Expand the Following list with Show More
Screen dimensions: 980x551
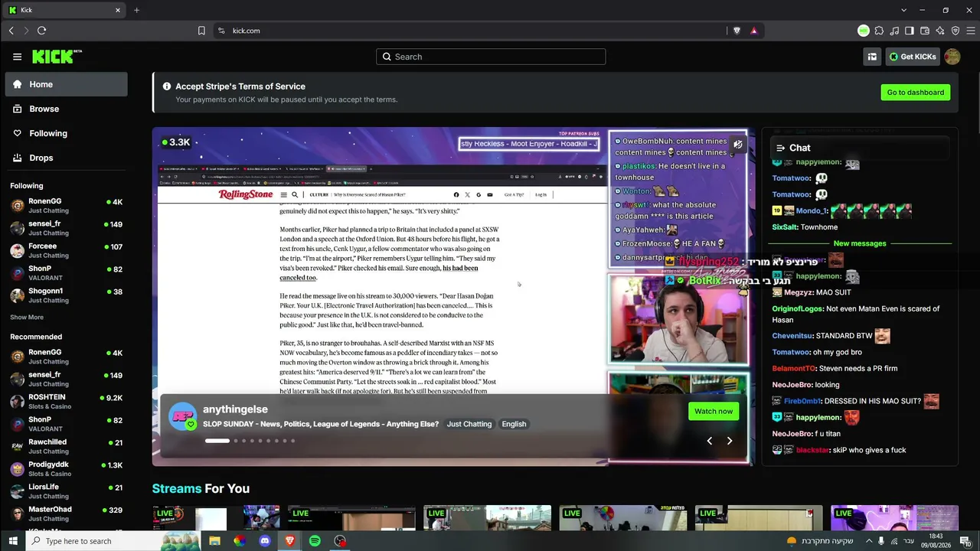27,317
